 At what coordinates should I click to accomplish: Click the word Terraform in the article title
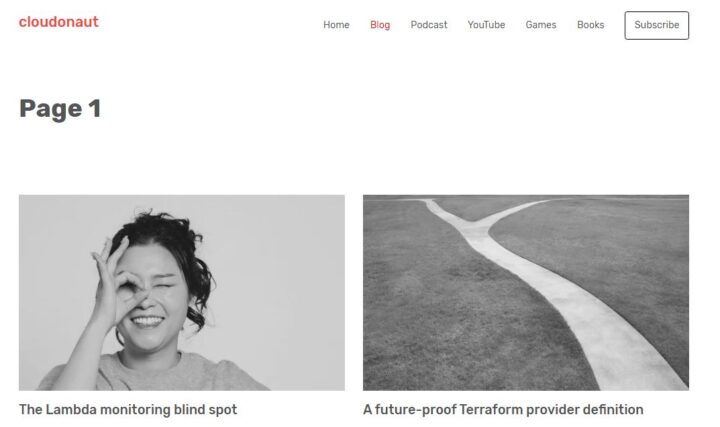490,410
